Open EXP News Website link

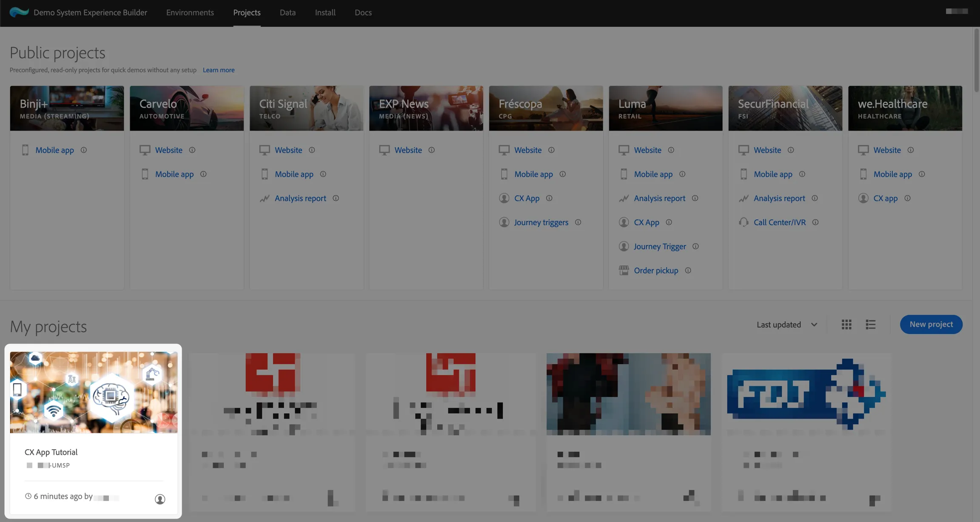coord(408,150)
